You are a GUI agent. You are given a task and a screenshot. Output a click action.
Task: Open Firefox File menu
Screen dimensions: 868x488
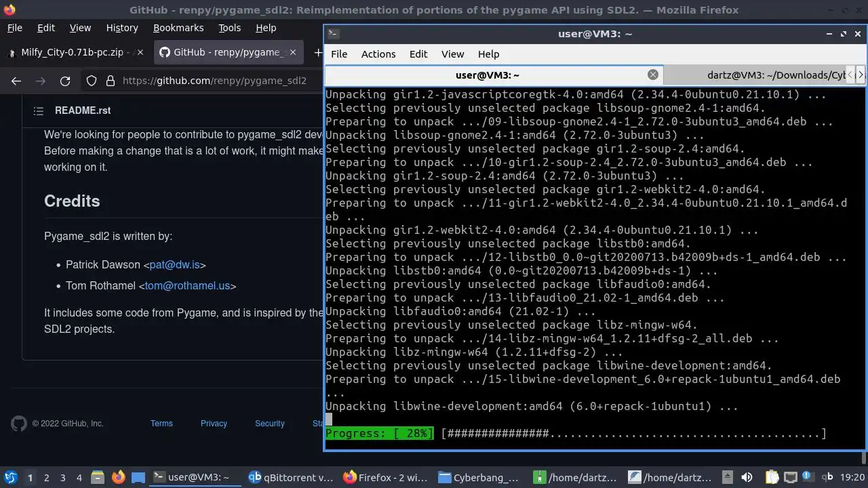(14, 28)
